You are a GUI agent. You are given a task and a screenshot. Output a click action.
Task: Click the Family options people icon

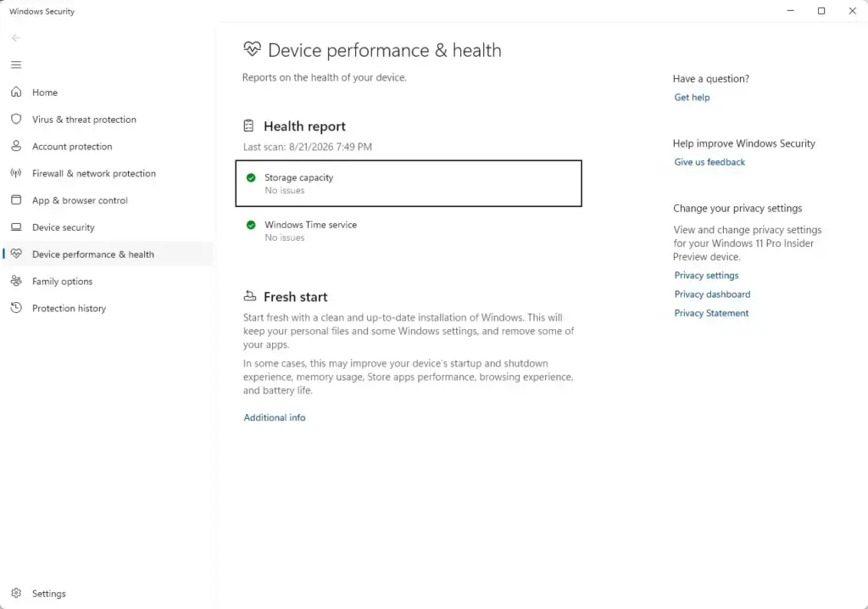[16, 281]
